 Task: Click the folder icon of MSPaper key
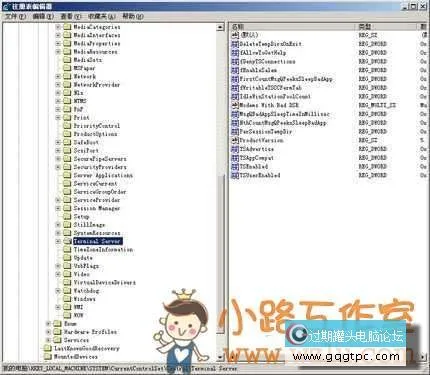point(68,68)
